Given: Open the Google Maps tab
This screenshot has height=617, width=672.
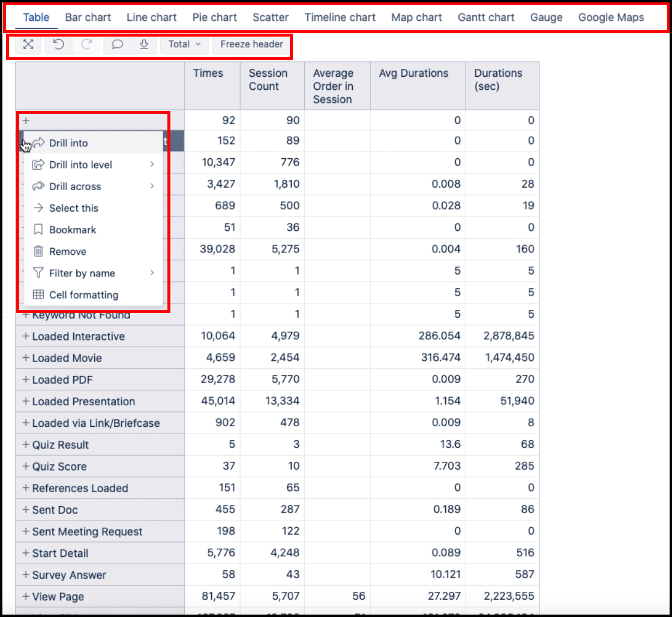Looking at the screenshot, I should [611, 17].
